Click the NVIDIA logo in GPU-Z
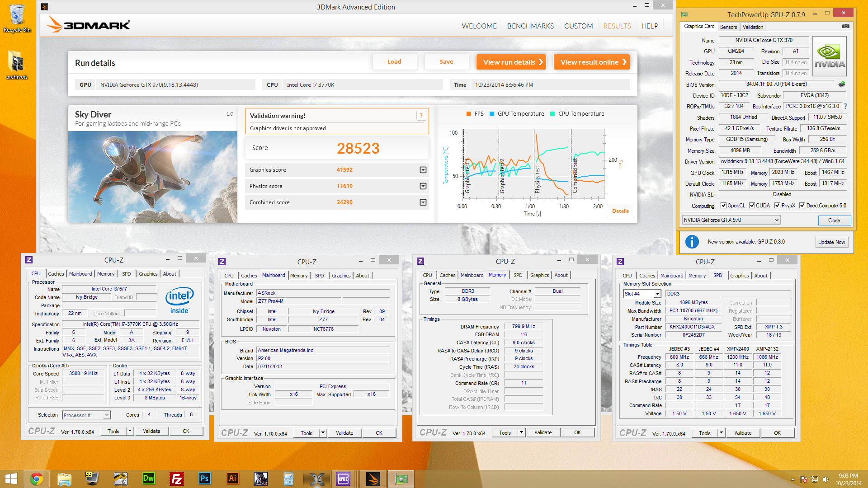 [830, 56]
